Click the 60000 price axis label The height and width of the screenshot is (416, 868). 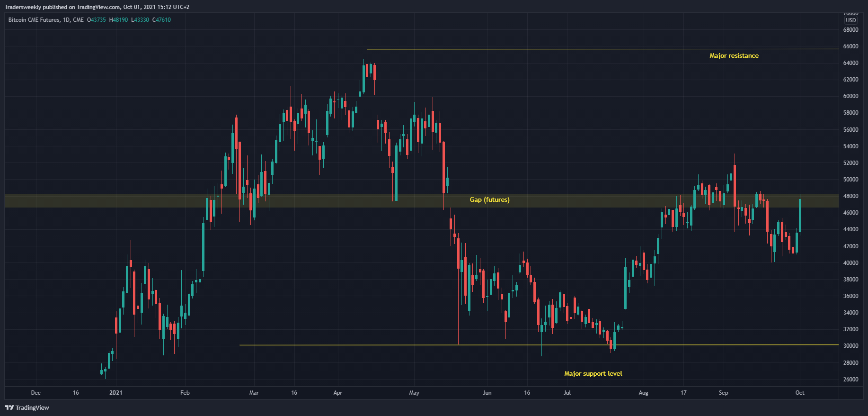(850, 96)
